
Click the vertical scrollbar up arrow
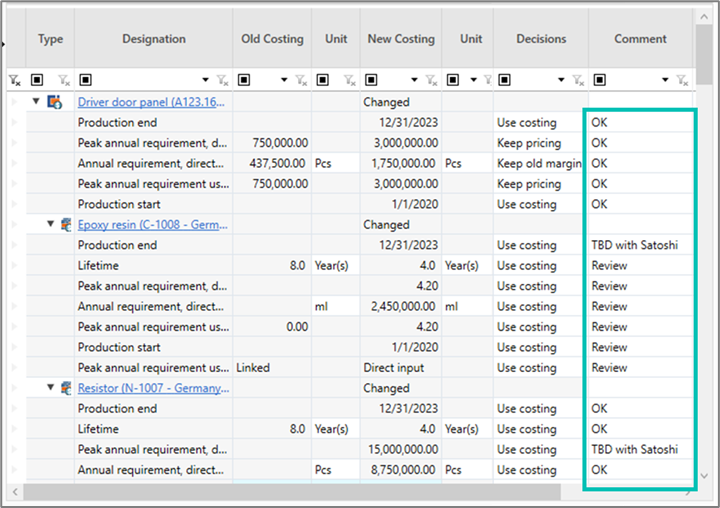tap(704, 17)
